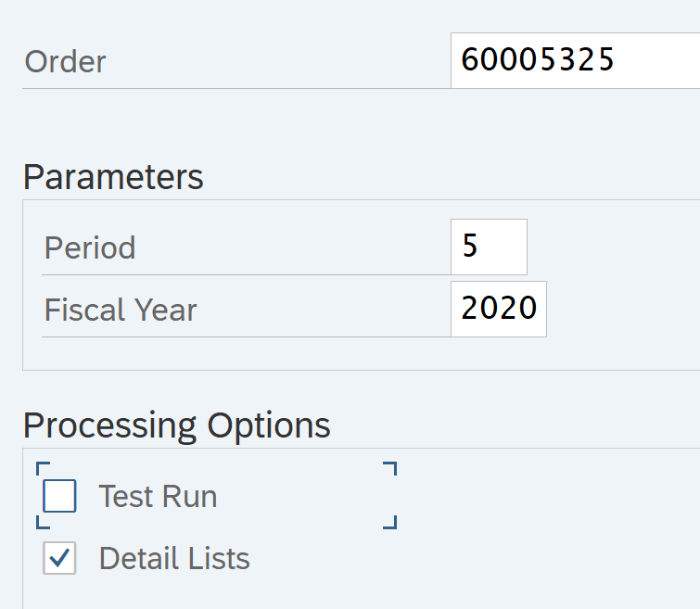Click the Fiscal Year field label
The width and height of the screenshot is (700, 609).
point(121,310)
